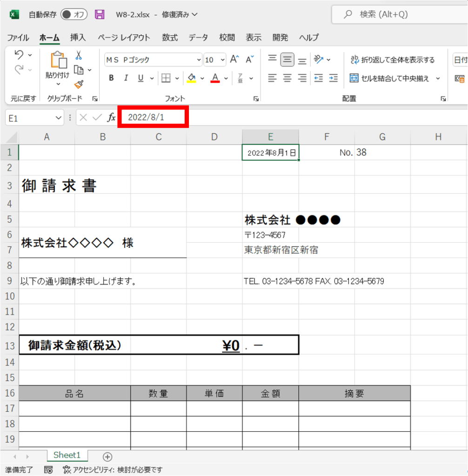This screenshot has width=468, height=476.
Task: Open the font name dropdown
Action: point(199,60)
